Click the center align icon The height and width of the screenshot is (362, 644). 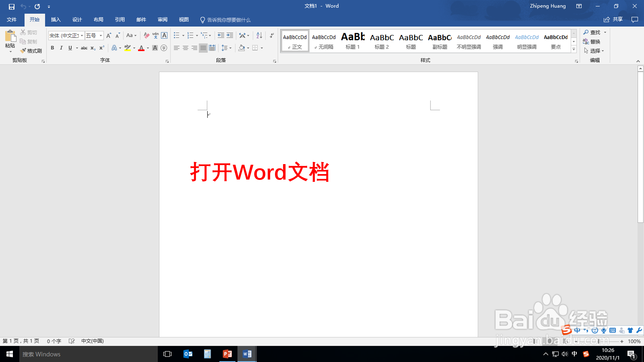click(x=185, y=48)
